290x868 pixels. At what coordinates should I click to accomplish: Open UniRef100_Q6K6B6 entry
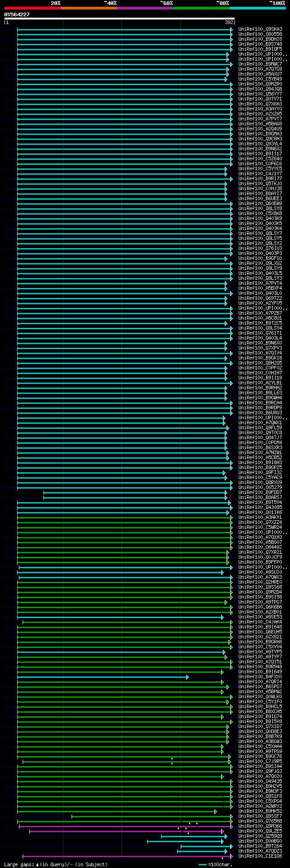pyautogui.click(x=260, y=607)
